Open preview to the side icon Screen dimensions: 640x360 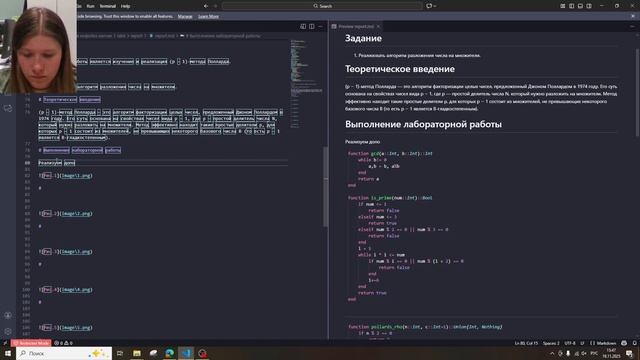tap(303, 27)
